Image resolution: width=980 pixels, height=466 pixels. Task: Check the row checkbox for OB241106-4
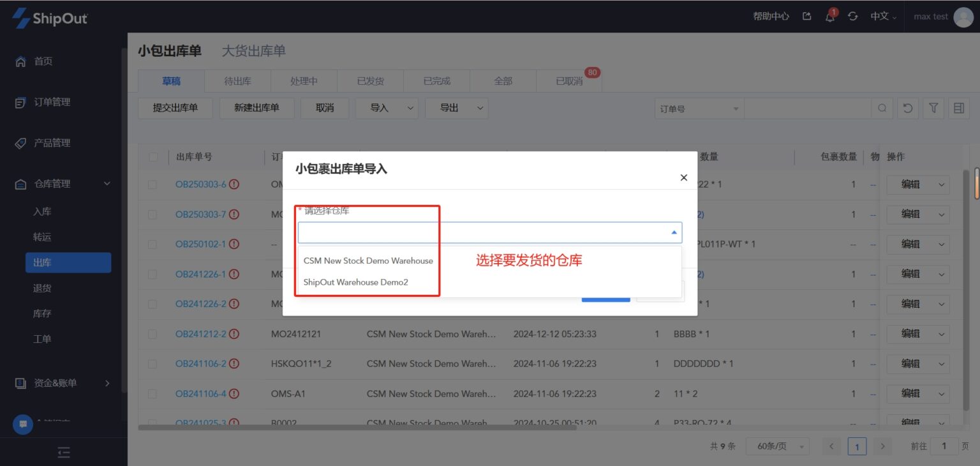click(152, 393)
